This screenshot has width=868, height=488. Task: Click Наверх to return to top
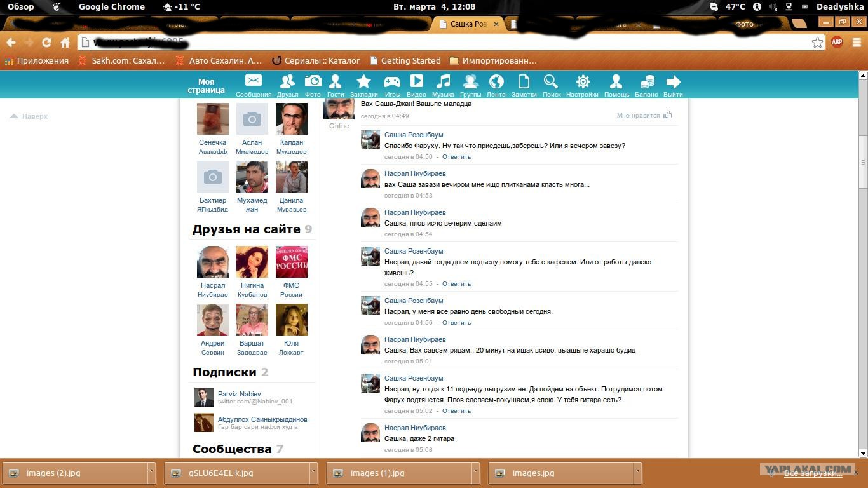[x=29, y=116]
